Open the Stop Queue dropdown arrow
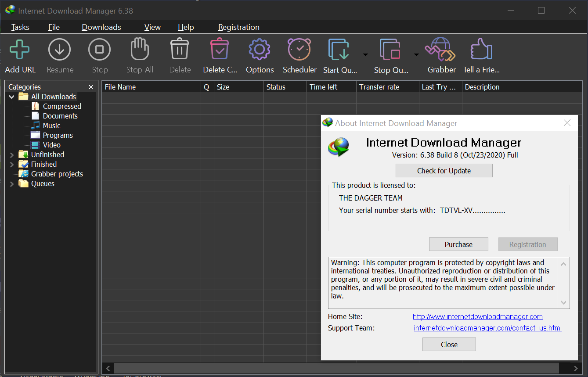Viewport: 588px width, 377px height. 416,55
